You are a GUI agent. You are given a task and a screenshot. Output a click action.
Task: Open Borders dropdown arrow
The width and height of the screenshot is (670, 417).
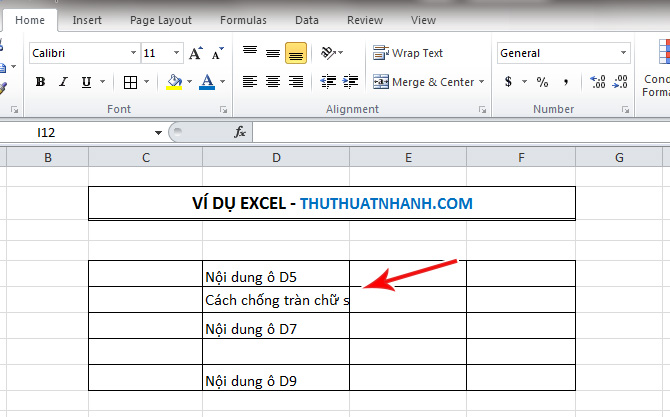[x=147, y=82]
